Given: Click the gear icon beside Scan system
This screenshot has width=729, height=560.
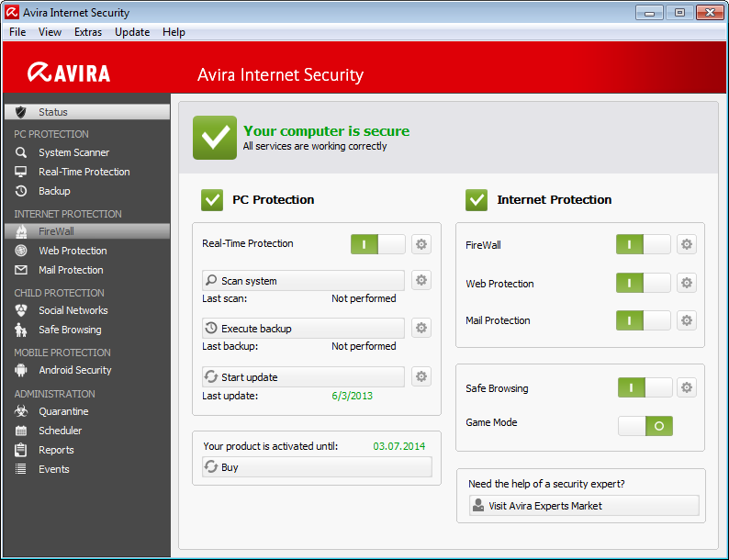Looking at the screenshot, I should pos(421,281).
